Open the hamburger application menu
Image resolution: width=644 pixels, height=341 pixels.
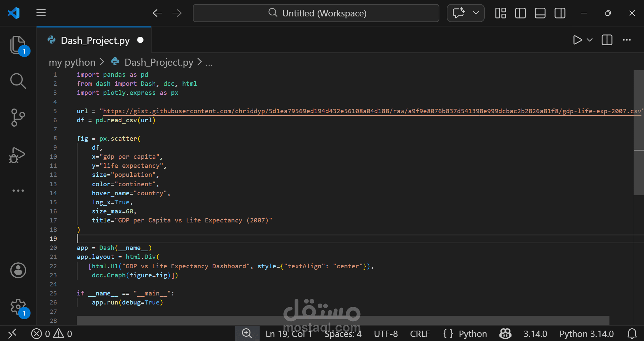(x=41, y=13)
